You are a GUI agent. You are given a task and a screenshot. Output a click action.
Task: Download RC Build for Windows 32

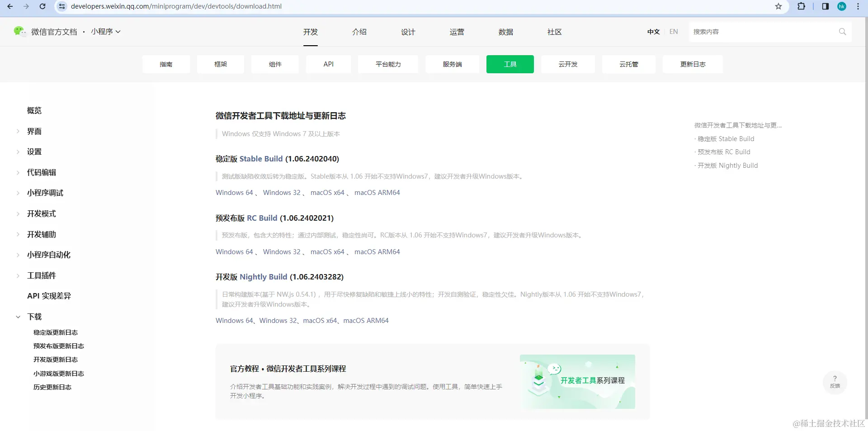pyautogui.click(x=282, y=252)
